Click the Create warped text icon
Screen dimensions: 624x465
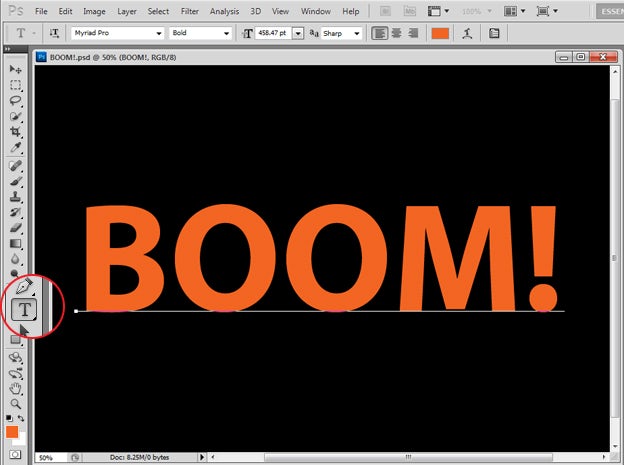467,33
